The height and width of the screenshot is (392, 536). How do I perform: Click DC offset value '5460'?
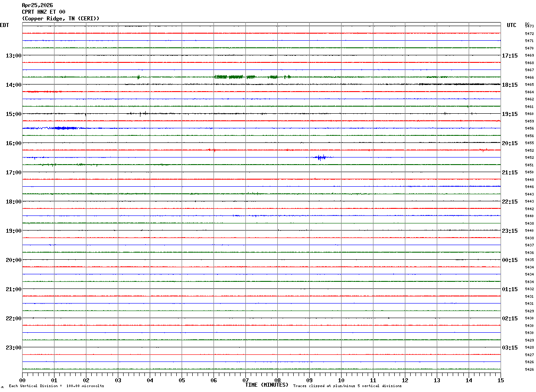coord(529,114)
